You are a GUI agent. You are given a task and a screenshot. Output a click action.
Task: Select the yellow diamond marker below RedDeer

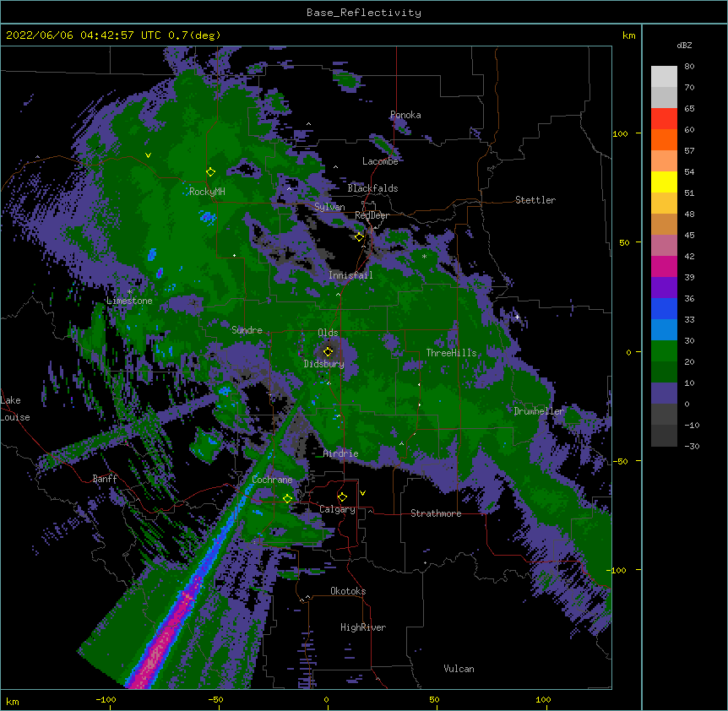359,236
